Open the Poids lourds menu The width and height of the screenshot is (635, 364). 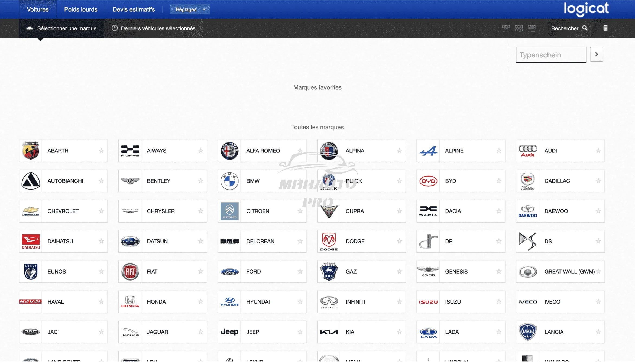(81, 9)
